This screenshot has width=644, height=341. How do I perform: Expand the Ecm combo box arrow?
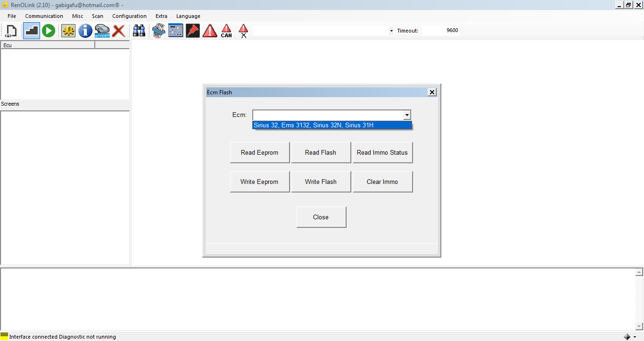click(x=407, y=115)
